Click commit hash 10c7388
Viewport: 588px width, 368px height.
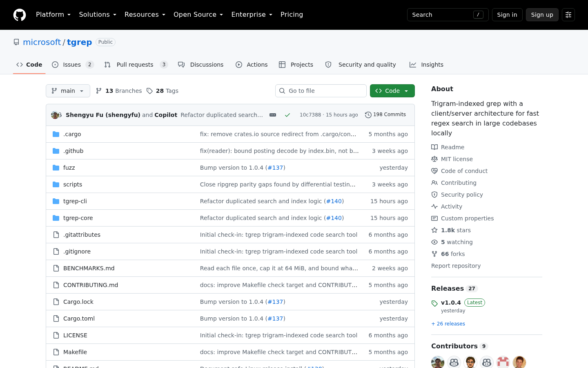tap(310, 115)
